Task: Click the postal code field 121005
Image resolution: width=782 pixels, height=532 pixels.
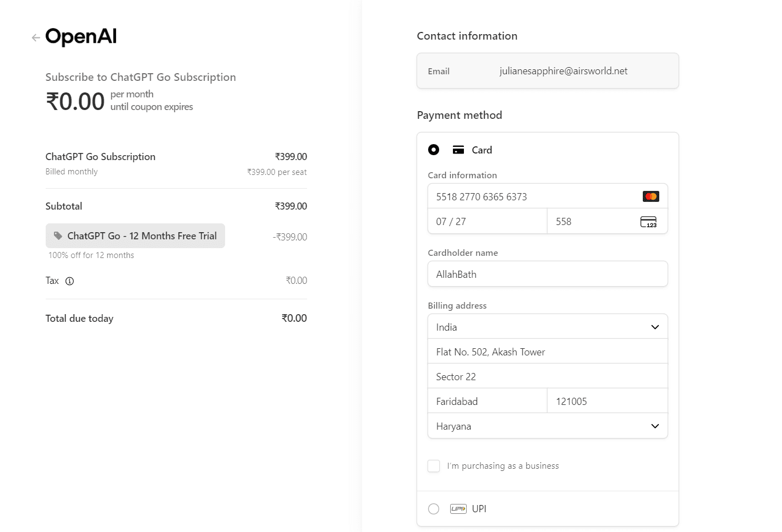Action: (607, 402)
